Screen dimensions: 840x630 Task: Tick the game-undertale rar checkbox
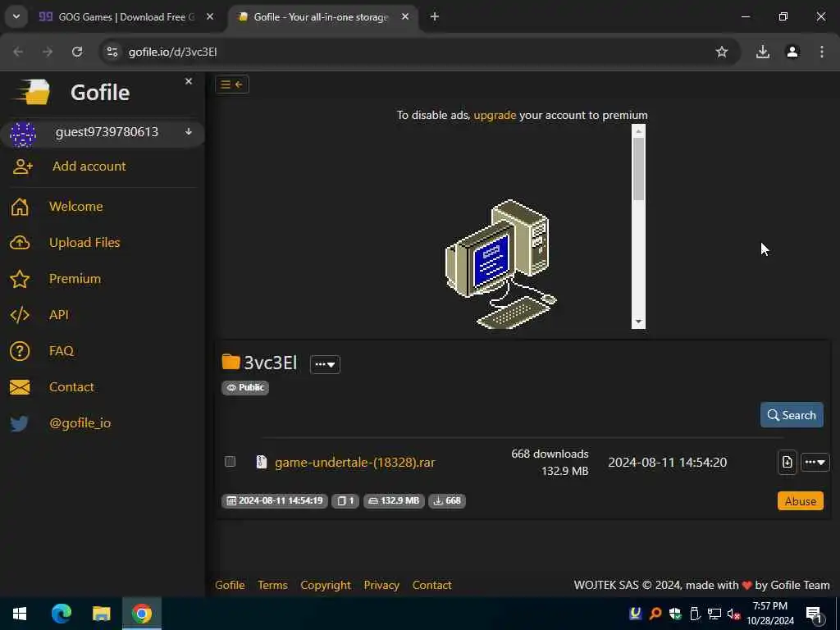231,462
